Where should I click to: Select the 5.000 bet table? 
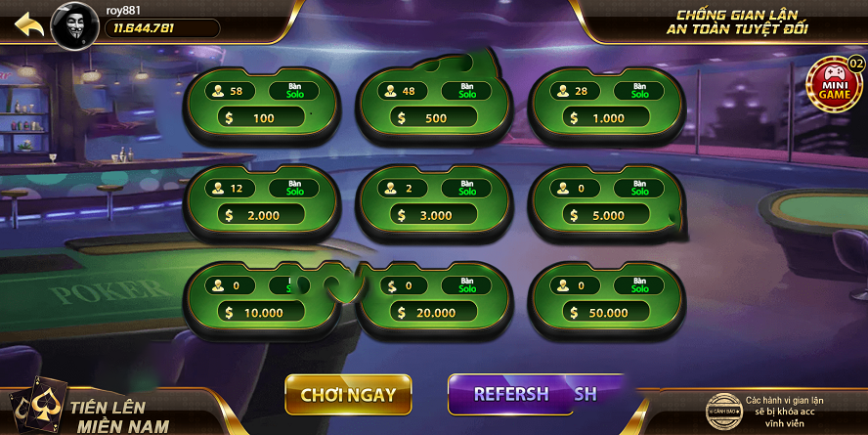(x=607, y=202)
